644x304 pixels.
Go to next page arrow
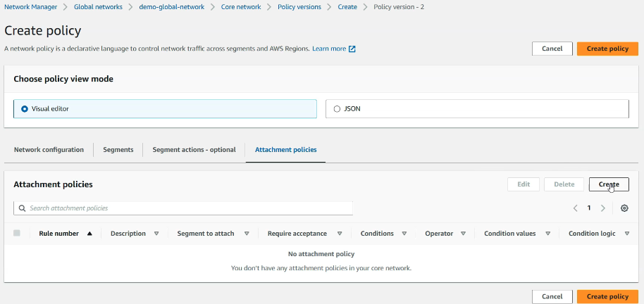[x=603, y=208]
